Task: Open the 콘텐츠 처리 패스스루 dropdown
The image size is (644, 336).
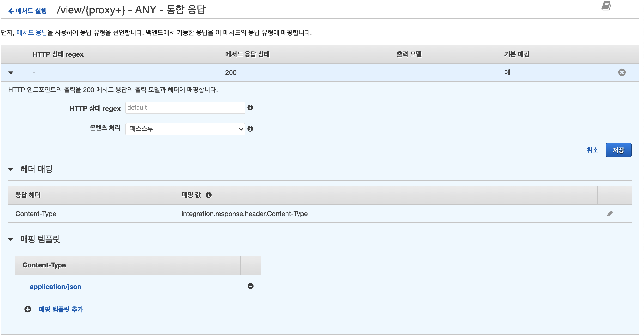Action: point(185,129)
